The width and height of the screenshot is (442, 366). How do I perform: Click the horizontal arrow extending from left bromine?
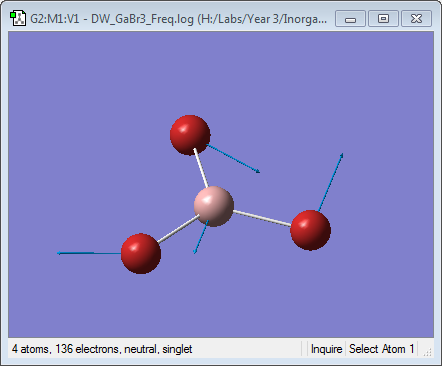[x=89, y=253]
